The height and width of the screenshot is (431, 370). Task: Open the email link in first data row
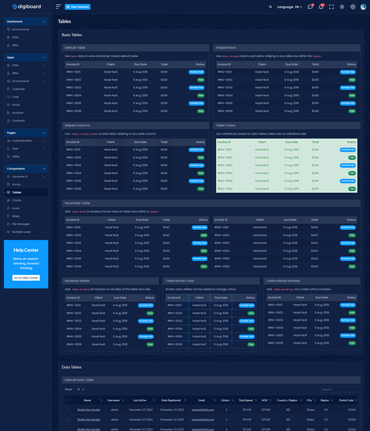click(x=203, y=410)
